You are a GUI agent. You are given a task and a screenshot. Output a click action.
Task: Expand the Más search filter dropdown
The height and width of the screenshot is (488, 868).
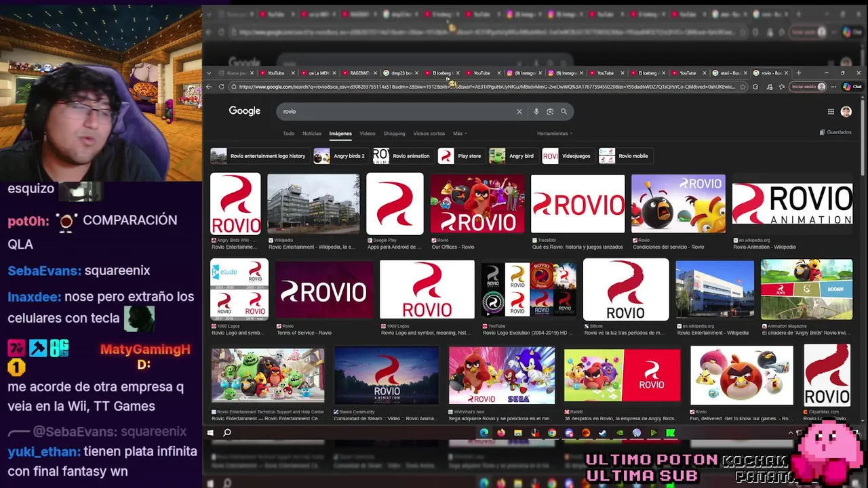tap(460, 134)
